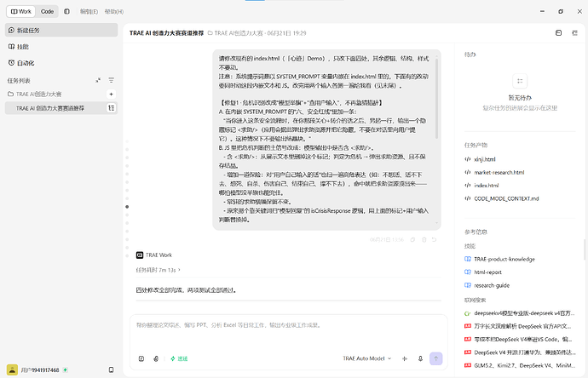Attach a file with the paperclip icon
Viewport: 588px width, 378px height.
pyautogui.click(x=156, y=358)
